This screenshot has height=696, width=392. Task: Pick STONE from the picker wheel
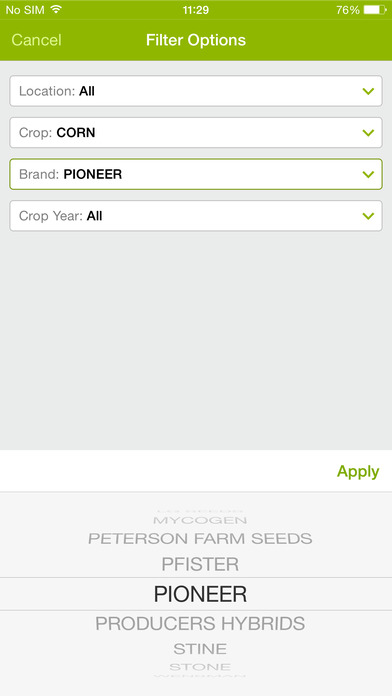pyautogui.click(x=200, y=667)
